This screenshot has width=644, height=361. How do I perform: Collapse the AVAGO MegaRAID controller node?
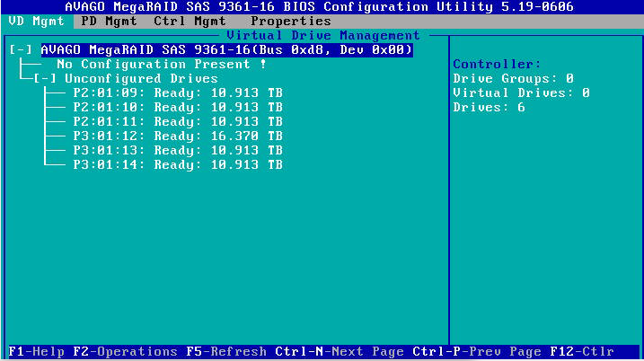coord(21,50)
